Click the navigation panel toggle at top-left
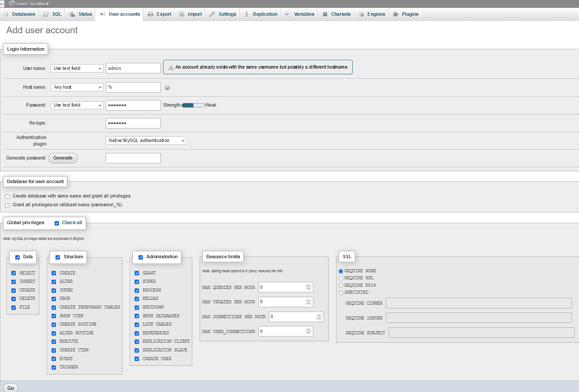Viewport: 579px width, 392px height. pyautogui.click(x=2, y=3)
